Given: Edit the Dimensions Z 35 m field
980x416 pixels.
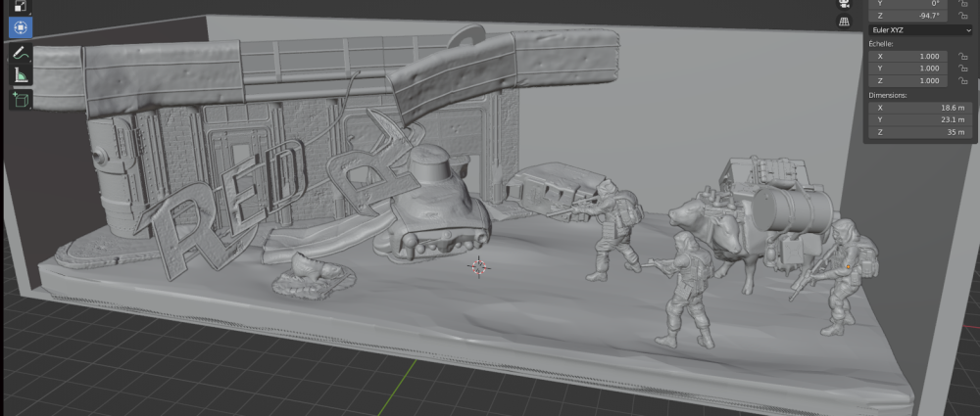Looking at the screenshot, I should pos(920,132).
